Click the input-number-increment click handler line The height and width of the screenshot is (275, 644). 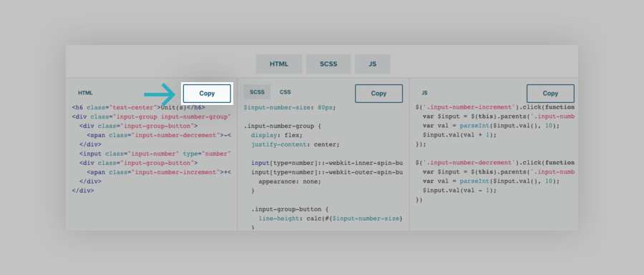495,107
